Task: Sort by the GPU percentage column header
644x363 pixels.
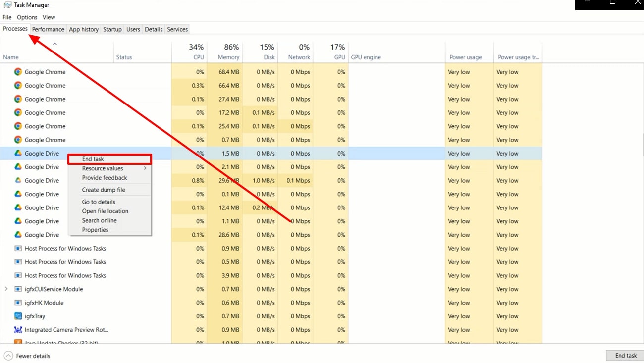Action: 331,52
